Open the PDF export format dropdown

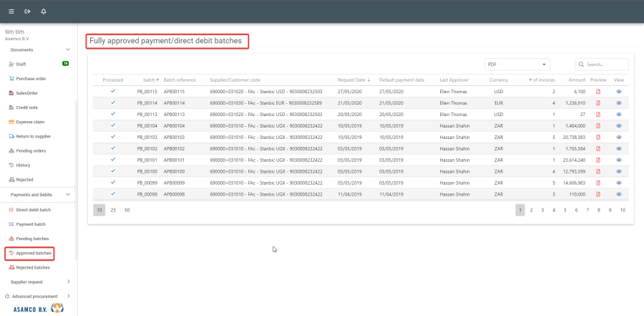click(x=517, y=64)
